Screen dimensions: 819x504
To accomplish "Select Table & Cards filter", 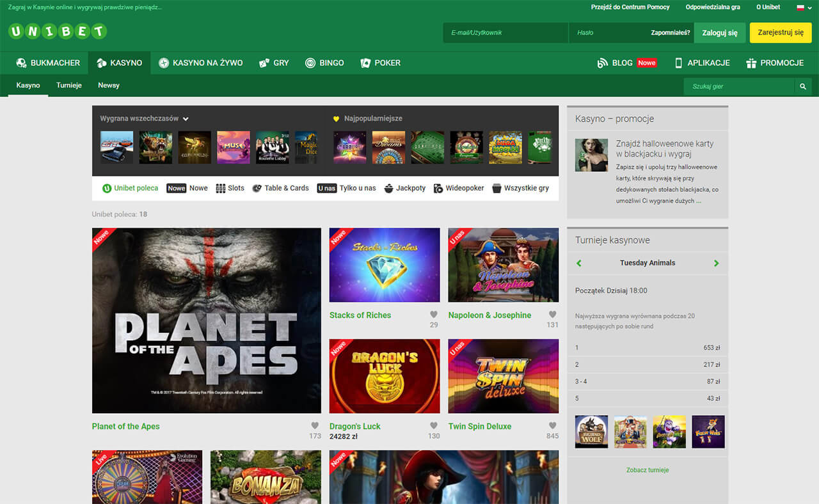I will tap(280, 188).
